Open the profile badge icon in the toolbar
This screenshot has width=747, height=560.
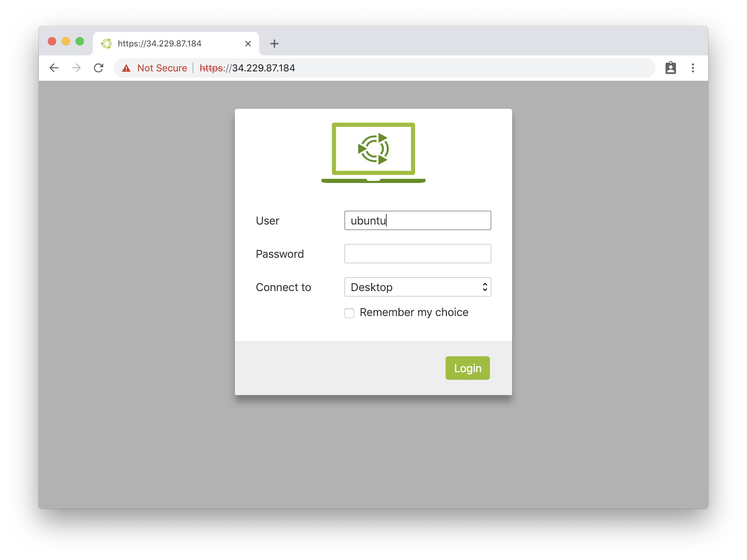[671, 68]
